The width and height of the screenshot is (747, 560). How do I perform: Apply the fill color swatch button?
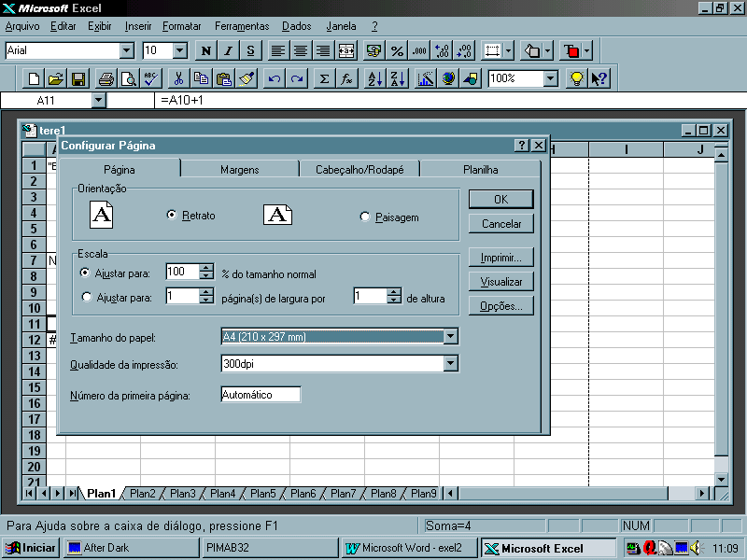(532, 50)
